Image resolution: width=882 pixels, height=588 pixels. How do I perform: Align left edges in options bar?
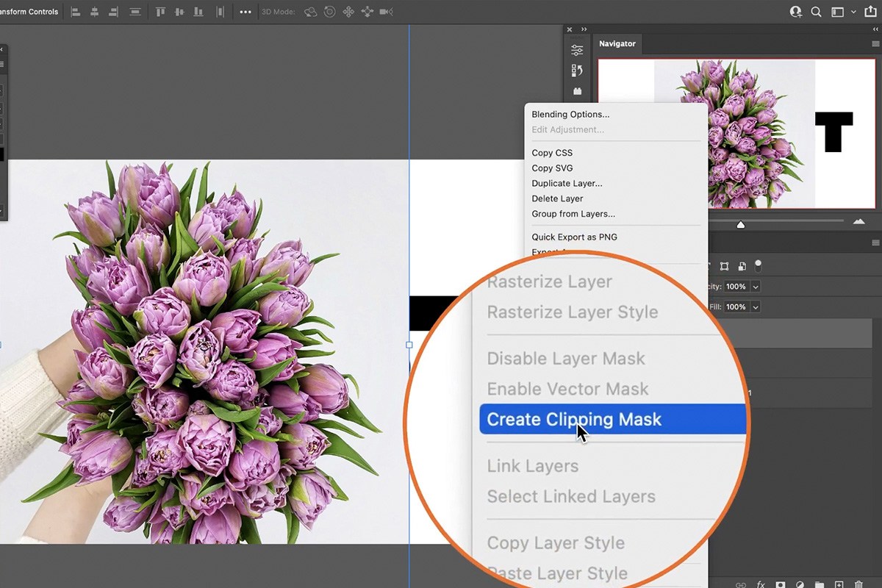(74, 12)
